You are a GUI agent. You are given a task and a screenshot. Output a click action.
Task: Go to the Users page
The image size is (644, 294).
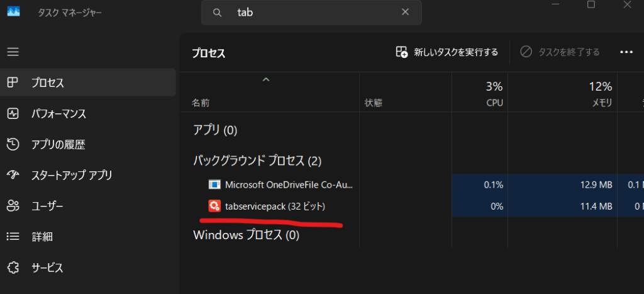(47, 206)
